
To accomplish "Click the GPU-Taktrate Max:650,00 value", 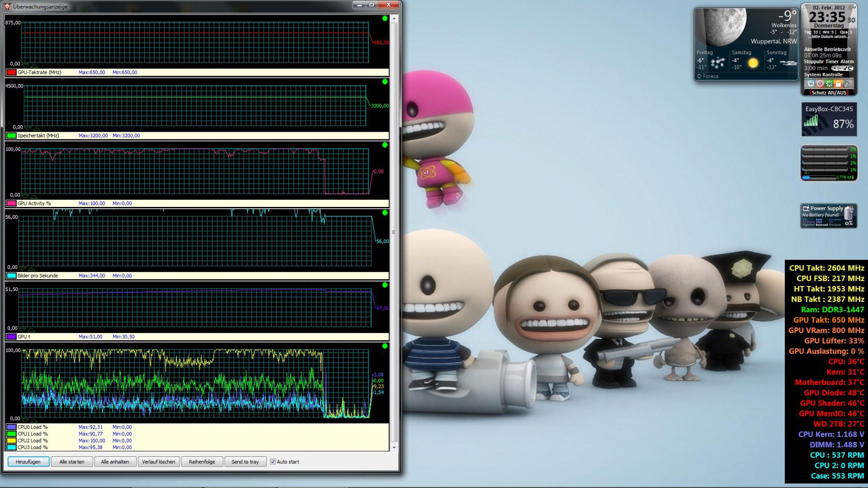I will (92, 72).
